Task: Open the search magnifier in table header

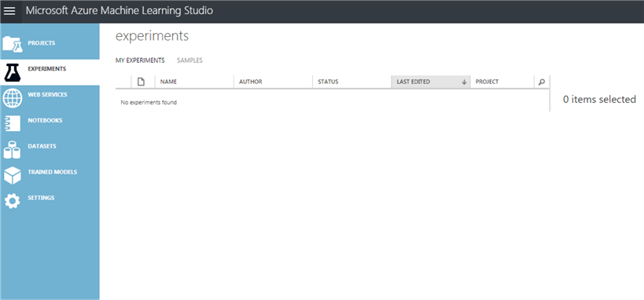Action: pos(541,82)
